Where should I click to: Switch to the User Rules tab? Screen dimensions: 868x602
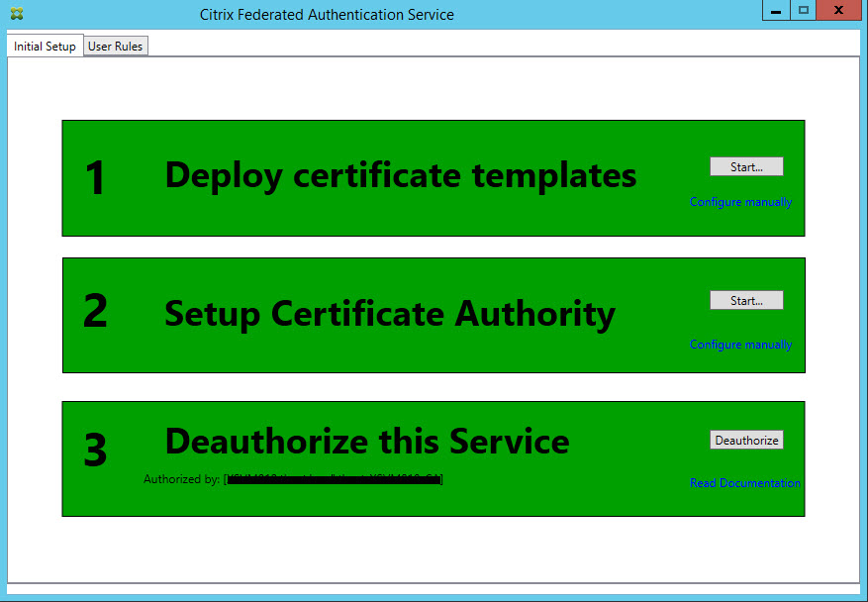pyautogui.click(x=115, y=46)
